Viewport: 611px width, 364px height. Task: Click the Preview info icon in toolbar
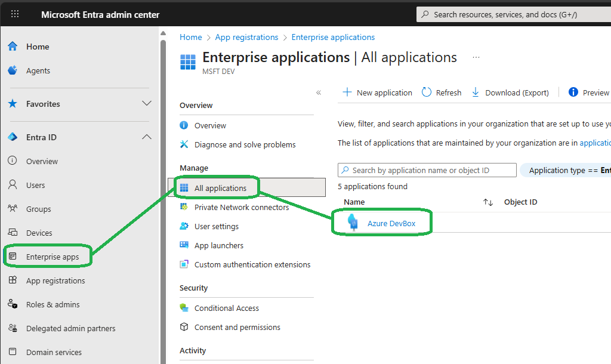click(573, 92)
